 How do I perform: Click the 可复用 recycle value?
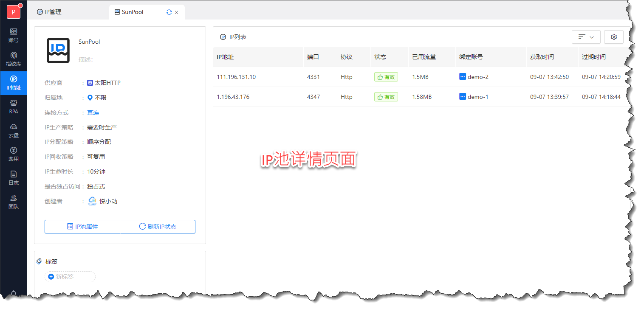[x=96, y=157]
